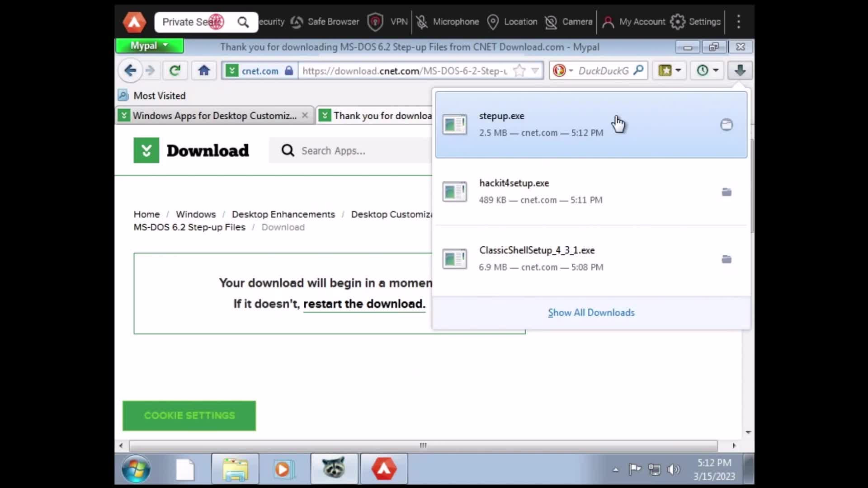Open Safe Browser in the Avast bar
Viewport: 868px width, 488px height.
325,22
